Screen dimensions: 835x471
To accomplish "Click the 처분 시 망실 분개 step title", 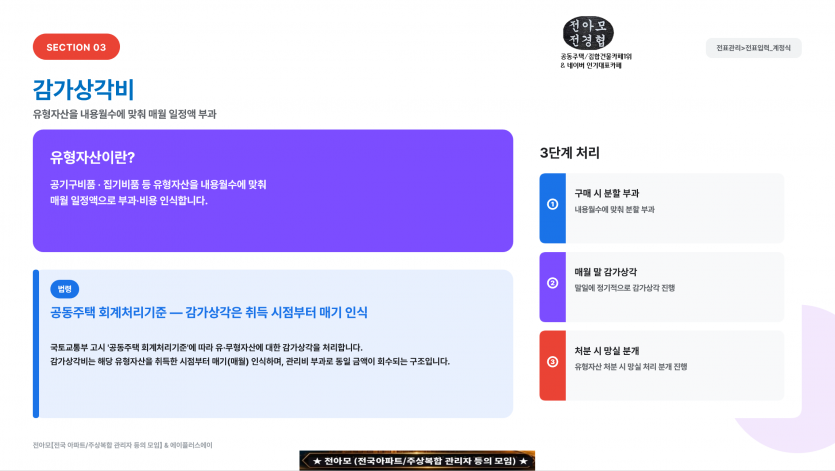I will (607, 351).
